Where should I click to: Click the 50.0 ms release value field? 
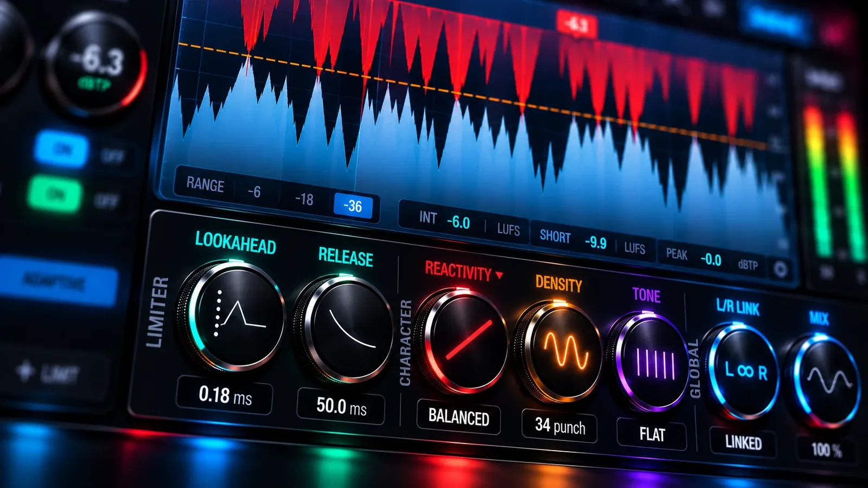click(x=341, y=406)
